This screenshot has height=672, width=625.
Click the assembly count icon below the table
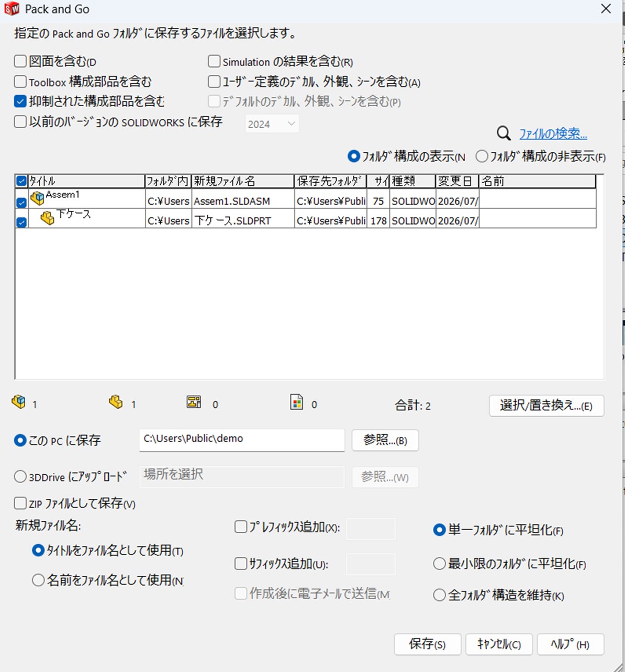tap(18, 402)
